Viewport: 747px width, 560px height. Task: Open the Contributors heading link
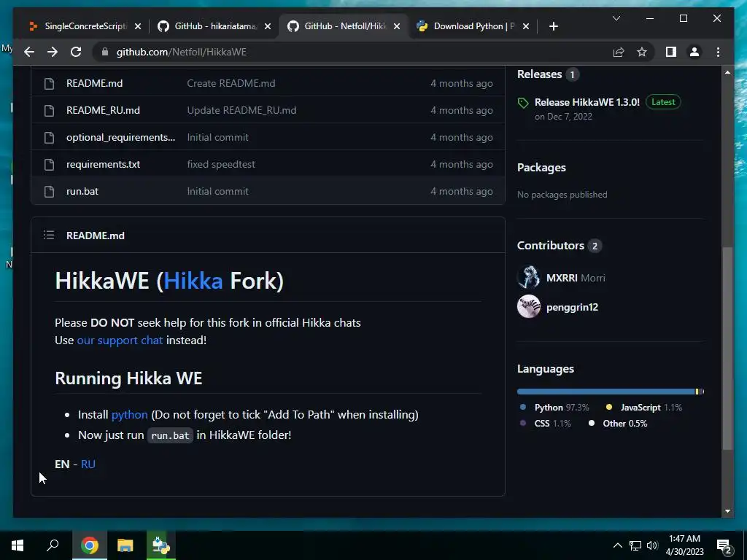[x=550, y=246]
